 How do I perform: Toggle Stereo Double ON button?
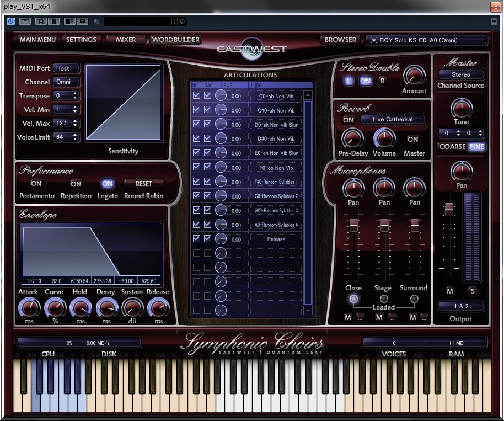click(x=365, y=81)
